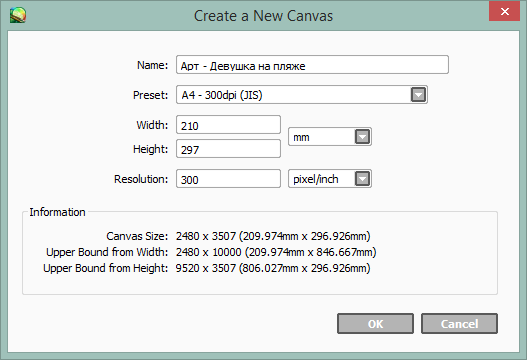This screenshot has width=527, height=360.
Task: Click the Canvas Size value 2480 x 3507
Action: point(273,236)
